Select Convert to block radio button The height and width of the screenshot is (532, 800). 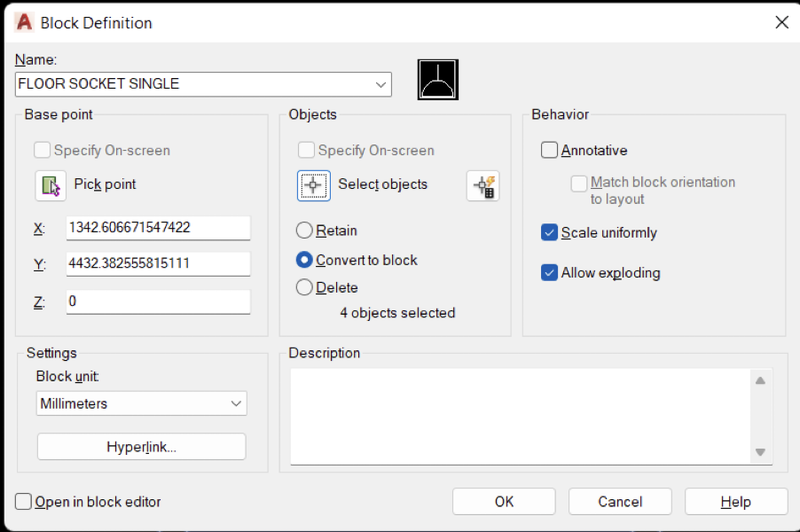point(304,260)
